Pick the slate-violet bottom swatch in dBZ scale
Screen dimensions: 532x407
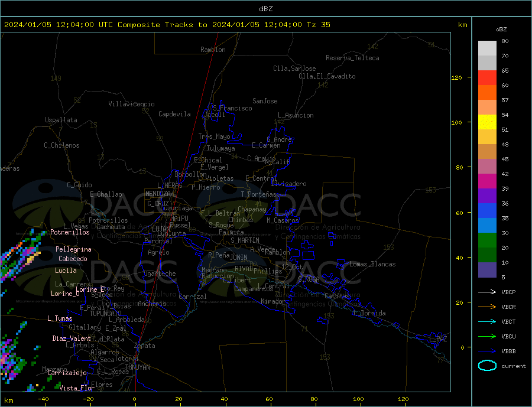(x=487, y=270)
